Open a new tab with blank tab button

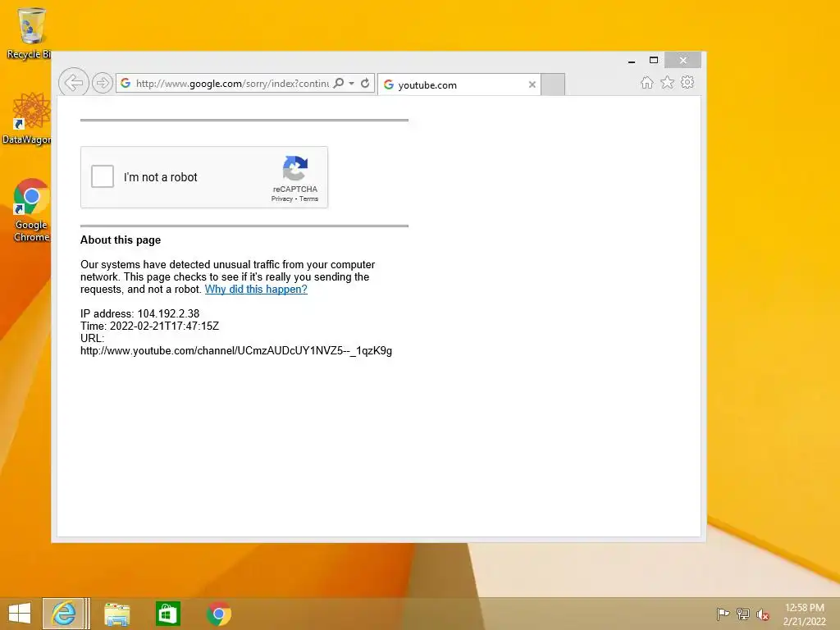pos(553,84)
